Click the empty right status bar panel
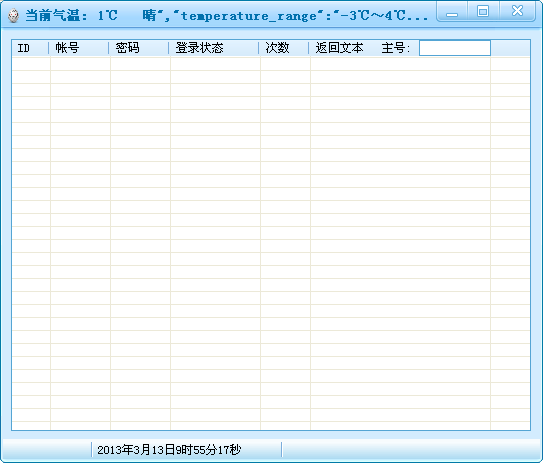Image resolution: width=543 pixels, height=463 pixels. pos(411,450)
